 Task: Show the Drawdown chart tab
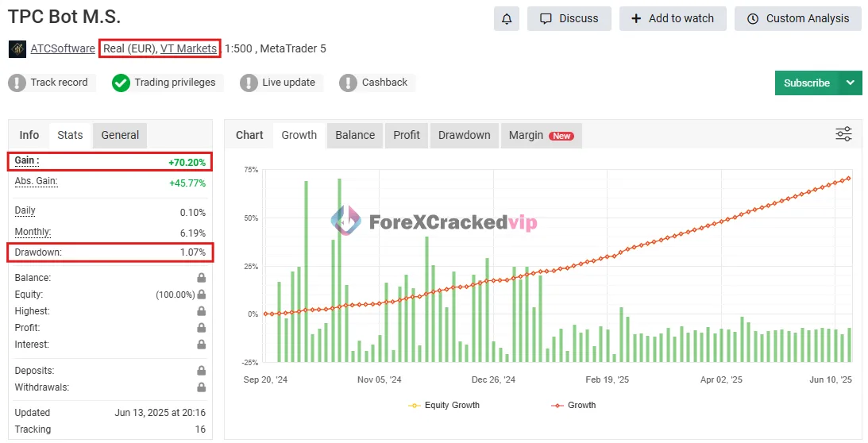coord(464,135)
